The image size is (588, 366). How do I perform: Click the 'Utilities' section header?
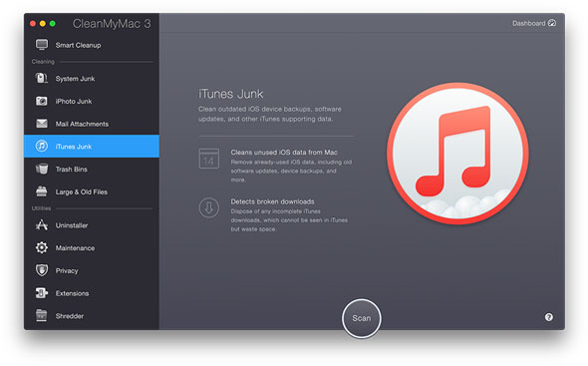coord(41,208)
